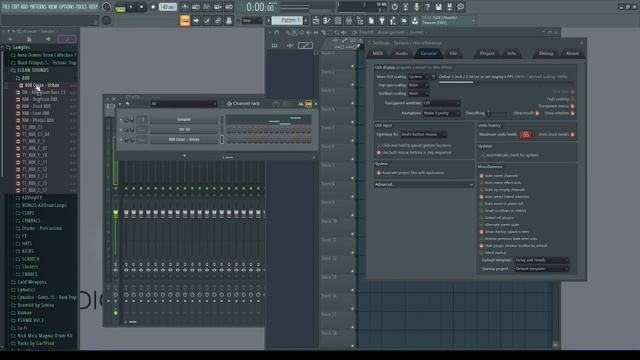This screenshot has width=640, height=360.
Task: Open the Debug settings tab
Action: click(546, 53)
